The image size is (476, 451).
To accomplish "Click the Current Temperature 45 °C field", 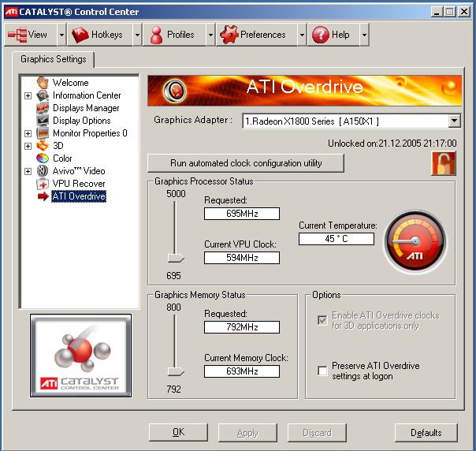I will pyautogui.click(x=337, y=239).
